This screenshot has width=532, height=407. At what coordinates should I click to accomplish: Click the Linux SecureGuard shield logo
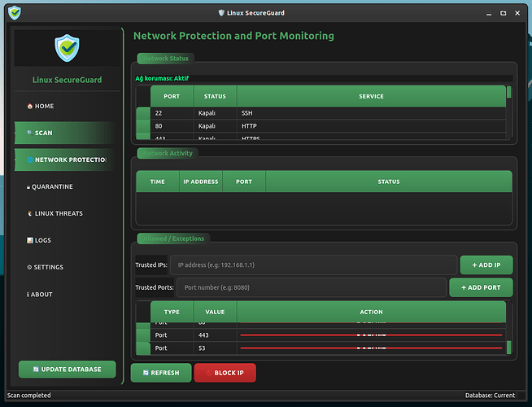67,48
